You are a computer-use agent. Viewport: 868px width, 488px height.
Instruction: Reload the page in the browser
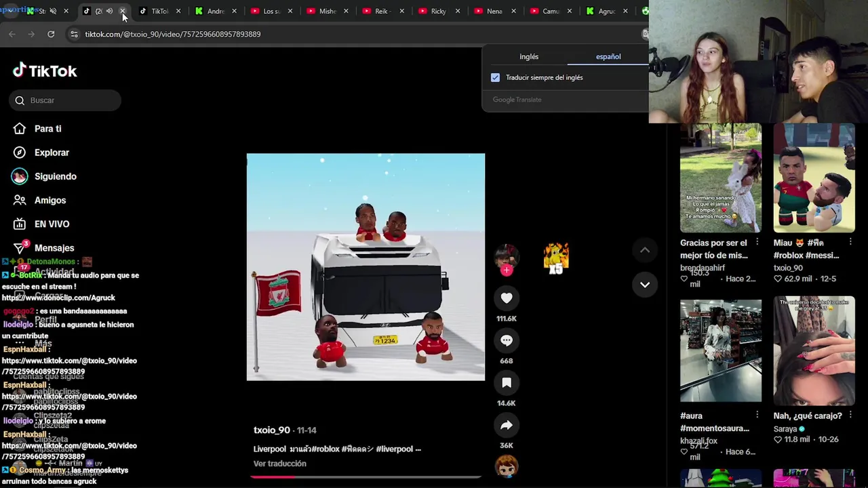coord(51,34)
